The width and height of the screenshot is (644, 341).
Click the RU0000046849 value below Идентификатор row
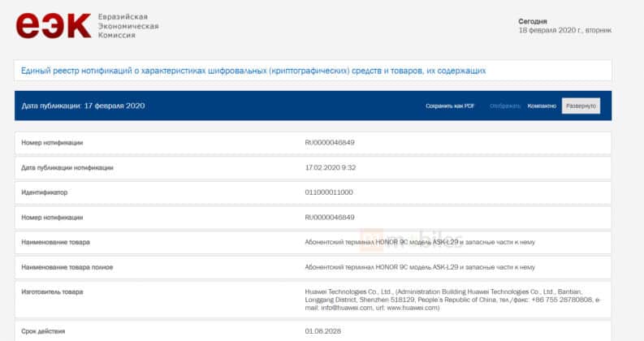coord(330,218)
